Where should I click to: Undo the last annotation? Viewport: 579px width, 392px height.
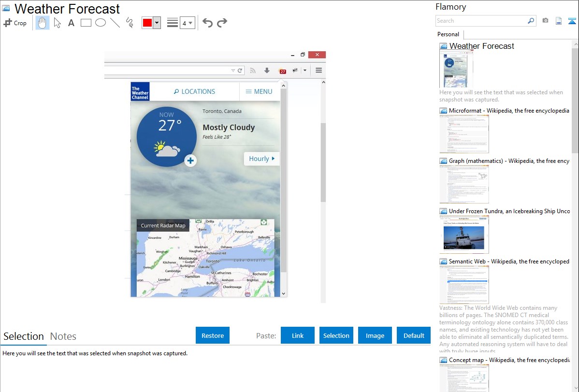207,23
